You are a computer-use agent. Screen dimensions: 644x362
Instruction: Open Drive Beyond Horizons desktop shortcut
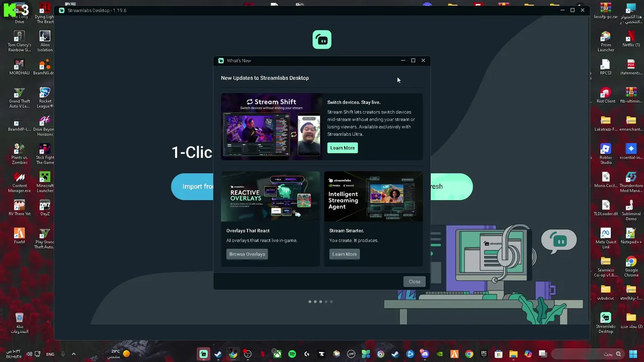click(45, 126)
